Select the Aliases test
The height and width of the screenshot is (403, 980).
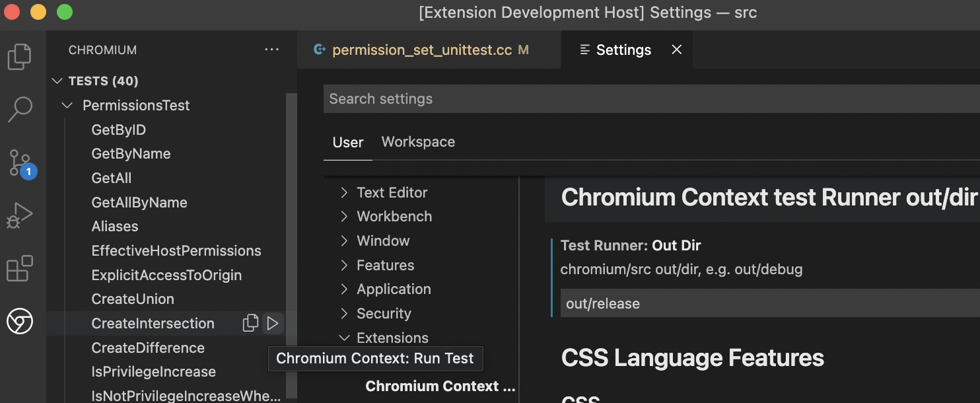(115, 227)
